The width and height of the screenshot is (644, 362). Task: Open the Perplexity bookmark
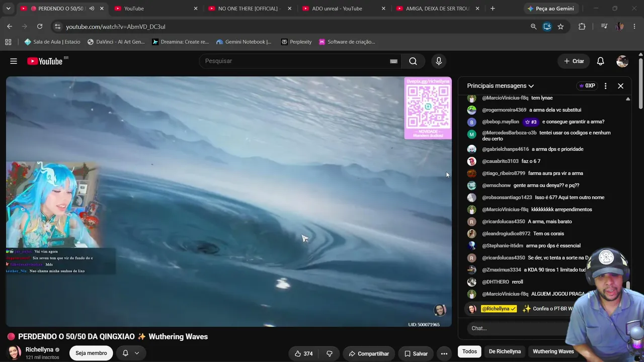coord(296,42)
